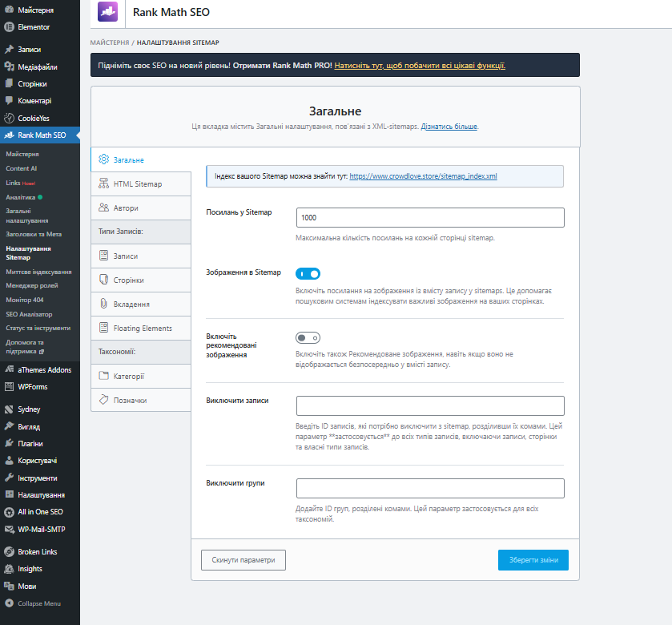
Task: Open the sitemap_index.xml link
Action: (x=423, y=176)
